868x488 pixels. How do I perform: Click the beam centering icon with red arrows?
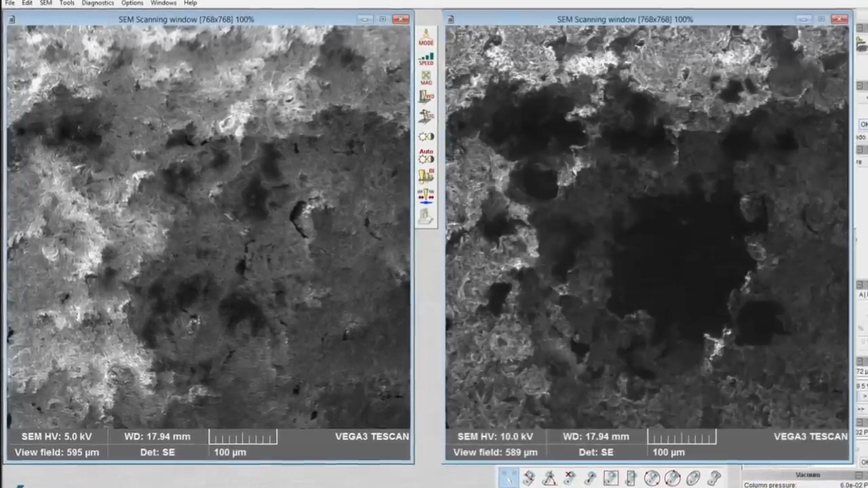coord(426,196)
